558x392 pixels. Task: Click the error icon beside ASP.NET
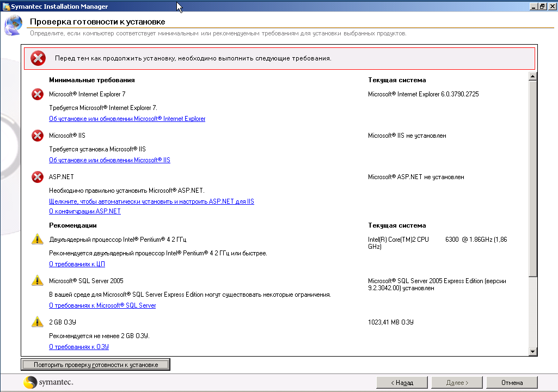coord(38,177)
